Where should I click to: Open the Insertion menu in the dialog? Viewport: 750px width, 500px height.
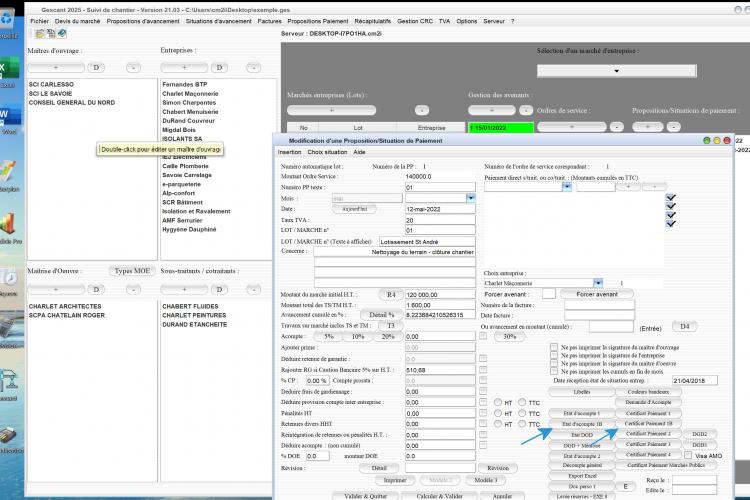tap(289, 152)
